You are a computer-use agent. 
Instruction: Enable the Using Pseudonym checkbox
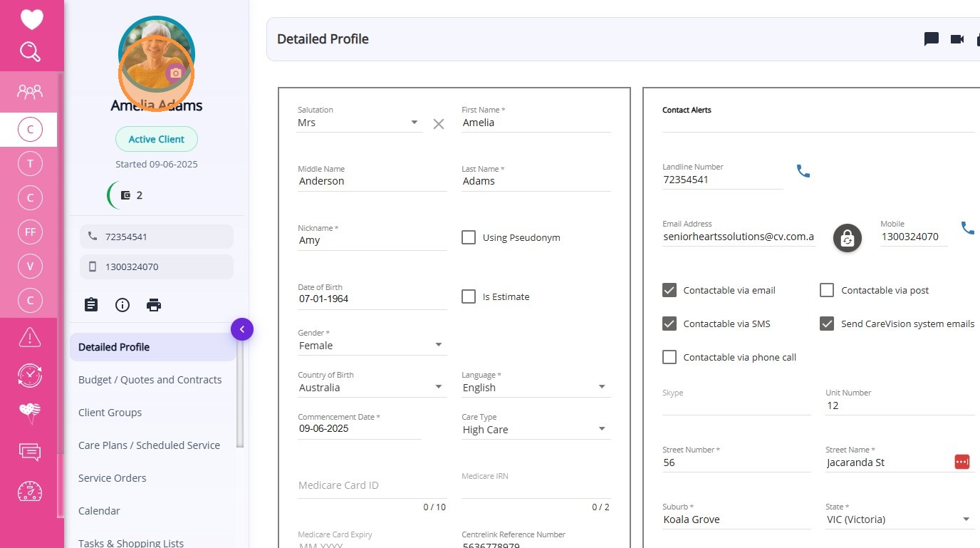pyautogui.click(x=469, y=237)
